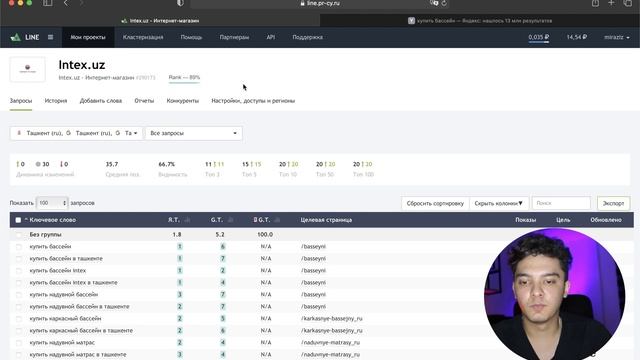Open /basseyni link in купить бассейн row
The width and height of the screenshot is (640, 360).
click(313, 247)
